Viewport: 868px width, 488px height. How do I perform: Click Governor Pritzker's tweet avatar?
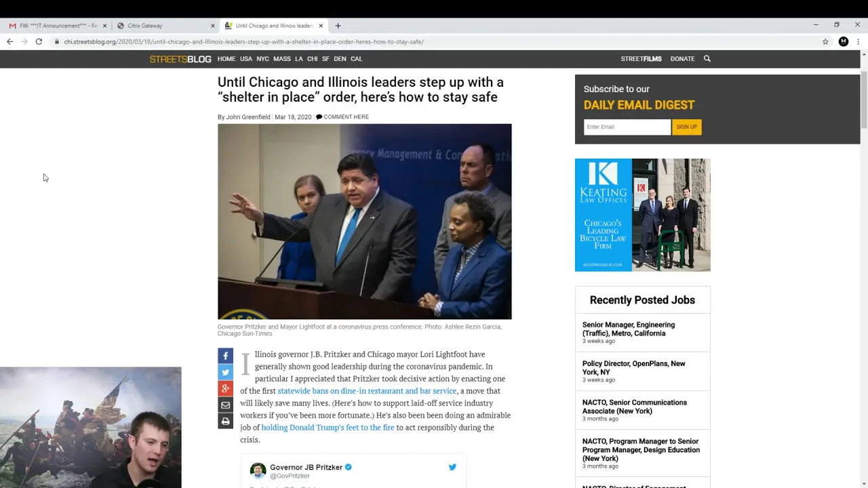[x=258, y=471]
